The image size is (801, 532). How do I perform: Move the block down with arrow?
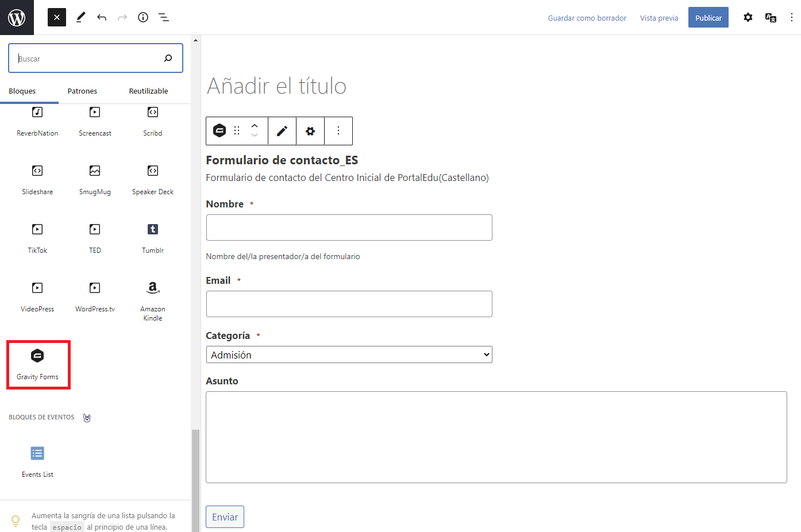click(255, 136)
